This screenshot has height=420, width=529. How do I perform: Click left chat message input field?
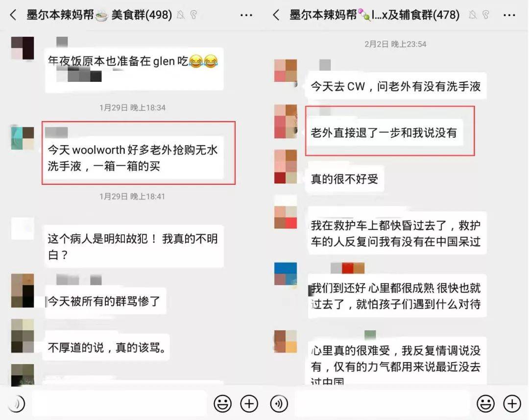(x=120, y=403)
